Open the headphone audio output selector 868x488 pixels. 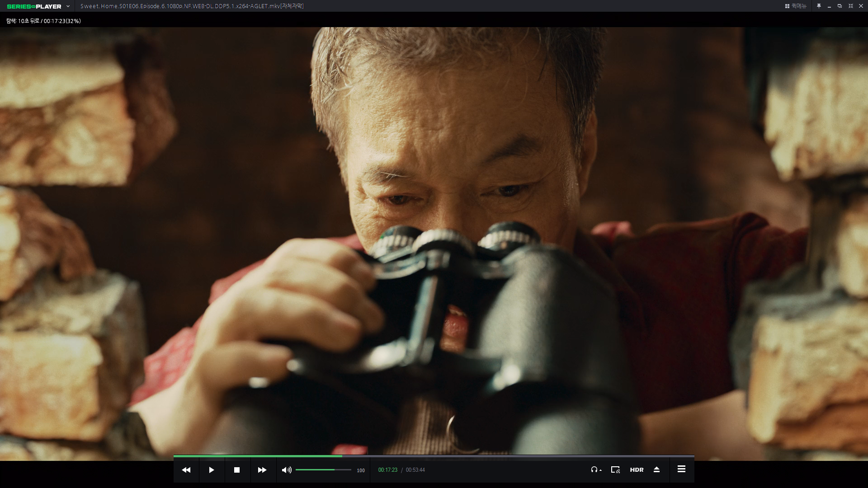pos(595,470)
